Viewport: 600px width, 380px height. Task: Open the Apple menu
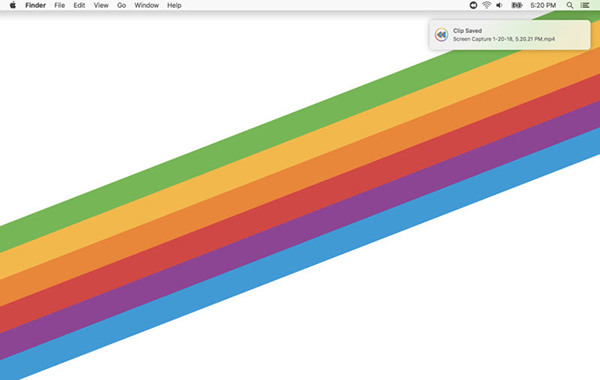pyautogui.click(x=13, y=5)
